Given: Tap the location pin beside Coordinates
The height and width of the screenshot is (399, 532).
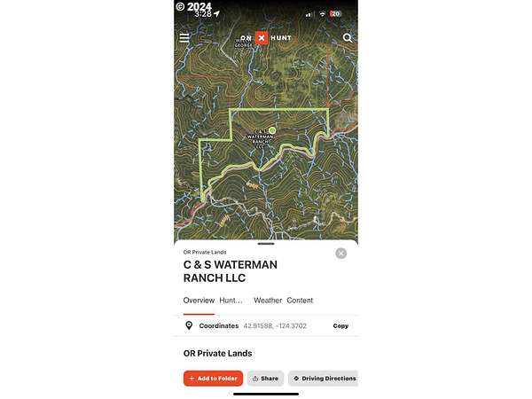Looking at the screenshot, I should [189, 325].
